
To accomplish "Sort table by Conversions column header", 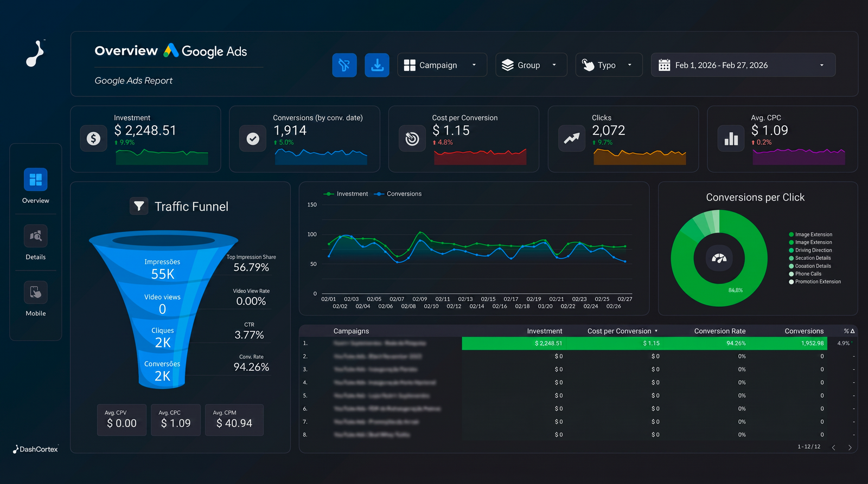I will pyautogui.click(x=804, y=331).
